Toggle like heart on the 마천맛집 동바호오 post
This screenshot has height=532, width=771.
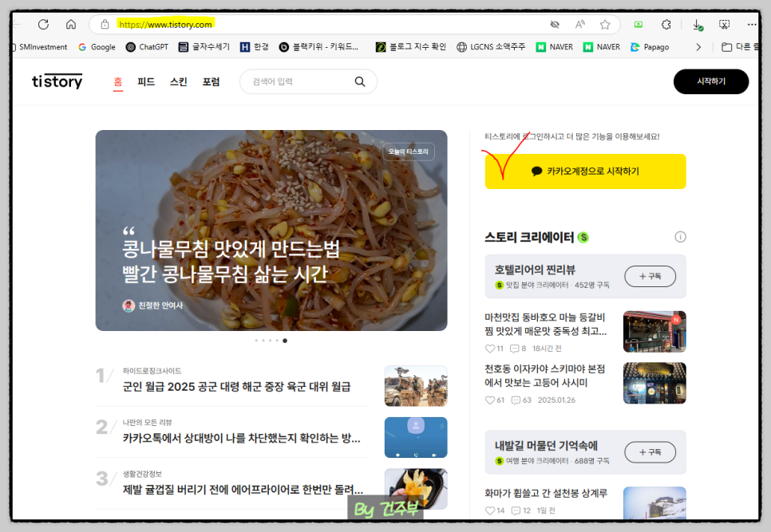click(490, 348)
